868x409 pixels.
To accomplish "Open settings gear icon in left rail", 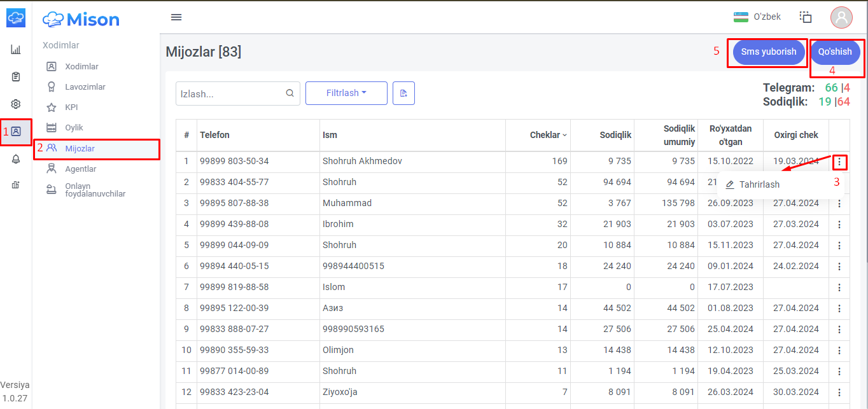I will coord(16,104).
